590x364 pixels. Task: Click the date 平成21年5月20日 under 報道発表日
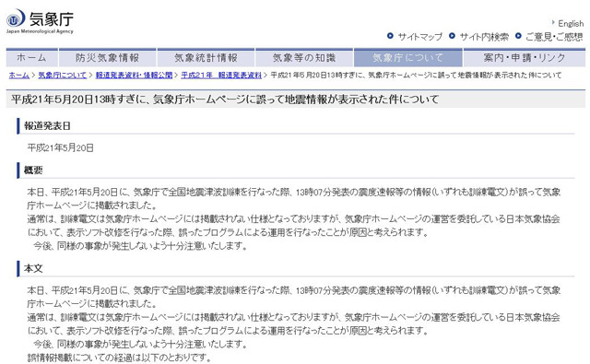coord(60,147)
